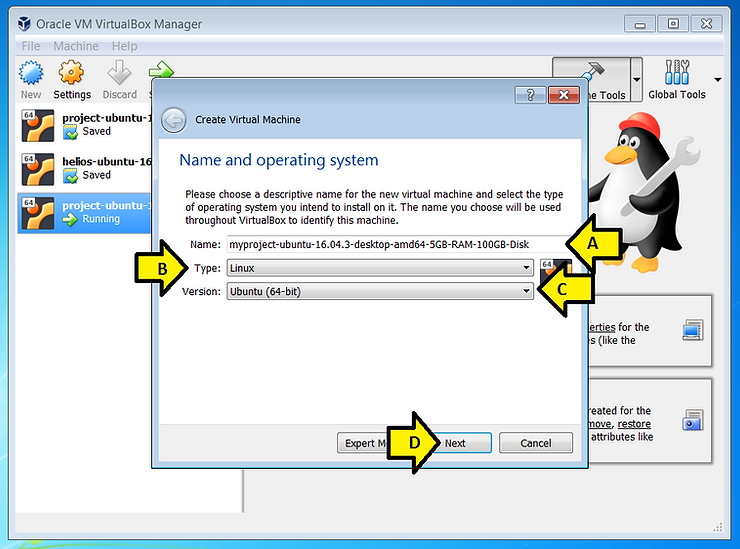Click the dialog help question mark button
The width and height of the screenshot is (740, 549).
(x=530, y=95)
